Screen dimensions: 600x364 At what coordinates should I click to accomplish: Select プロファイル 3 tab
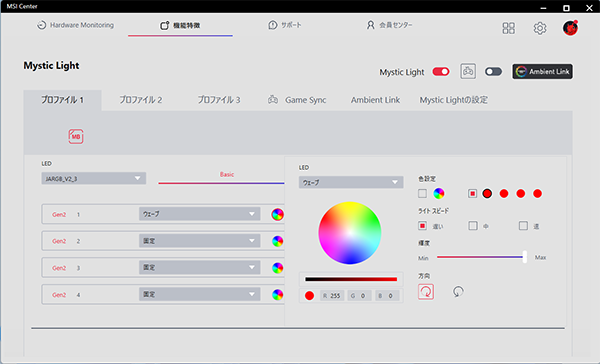[x=219, y=100]
